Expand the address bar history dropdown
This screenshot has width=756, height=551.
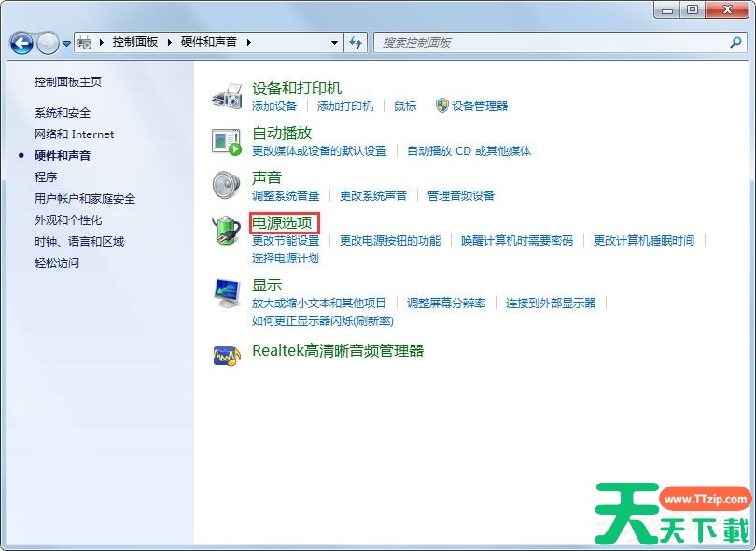pyautogui.click(x=335, y=43)
